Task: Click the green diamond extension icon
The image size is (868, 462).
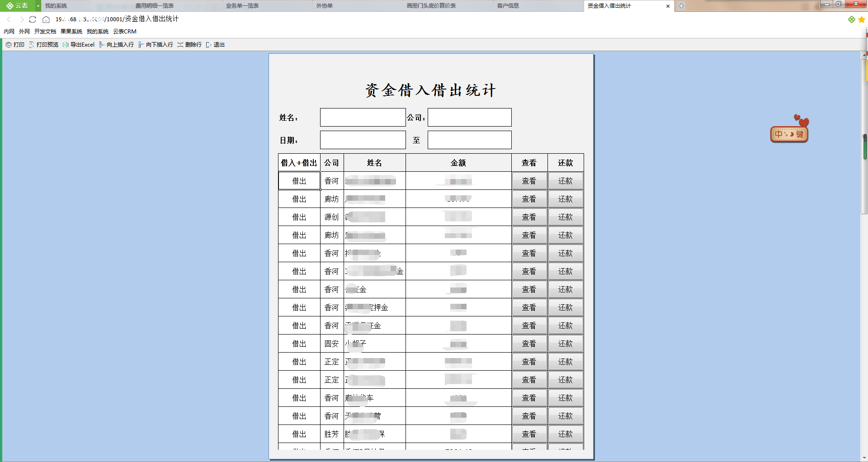Action: [852, 19]
